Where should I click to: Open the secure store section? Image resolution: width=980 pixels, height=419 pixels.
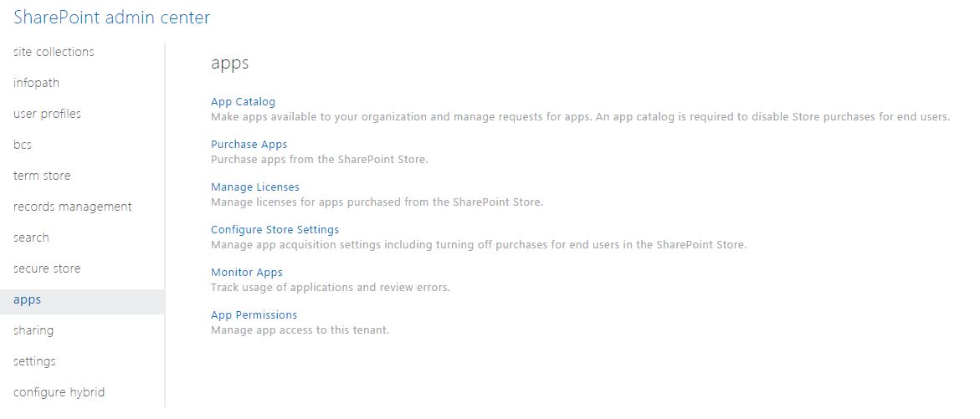pos(47,268)
